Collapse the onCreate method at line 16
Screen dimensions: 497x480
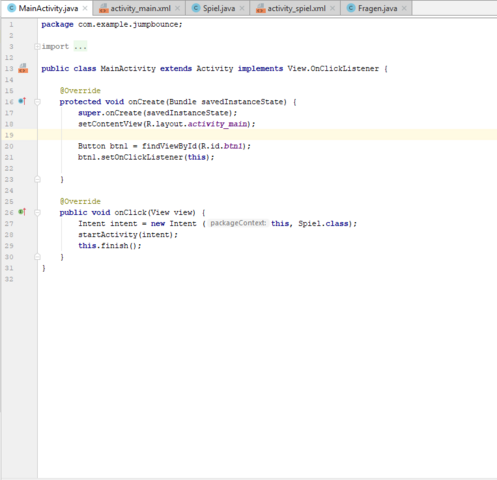click(x=37, y=102)
